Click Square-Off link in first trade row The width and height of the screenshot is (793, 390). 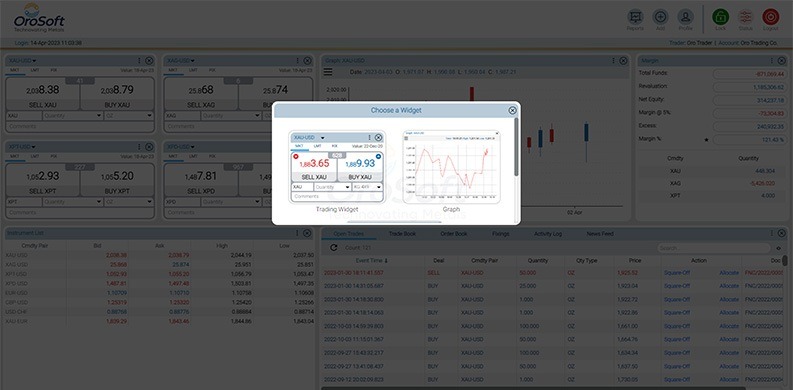(677, 273)
